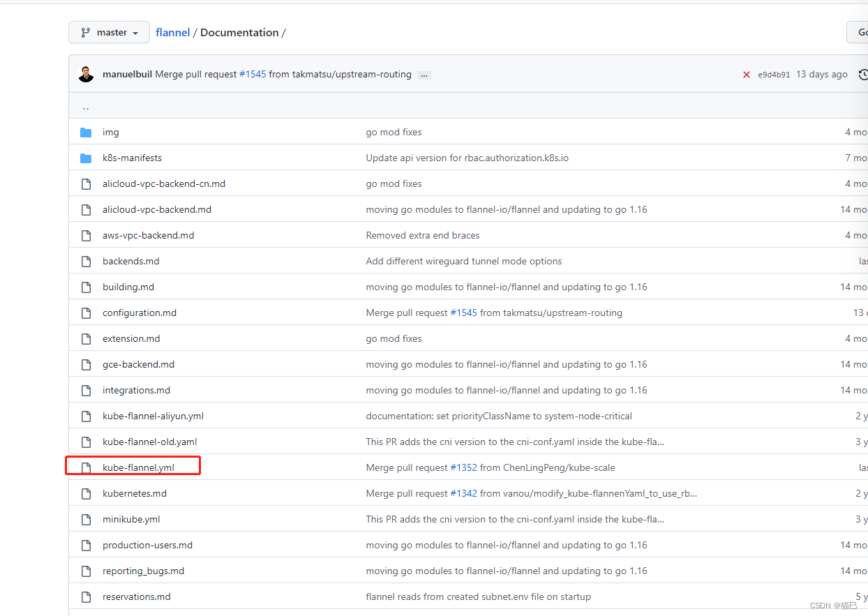Open the manuelbuil author link
The width and height of the screenshot is (868, 616).
[127, 74]
